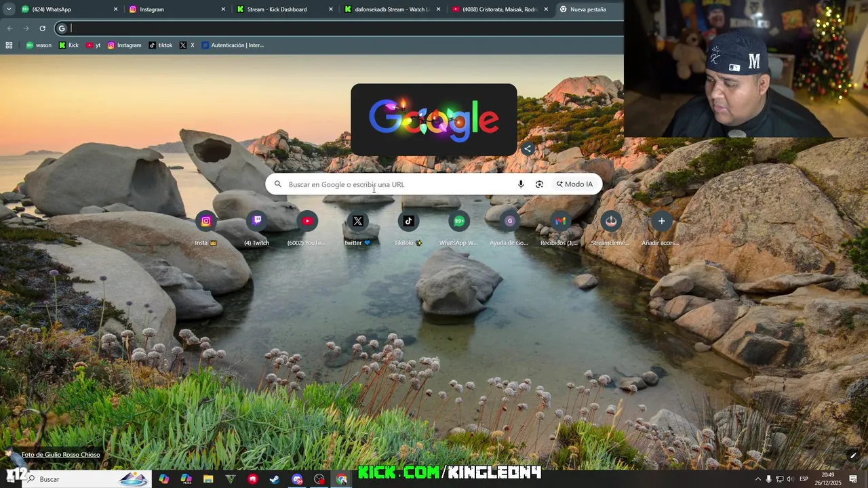The width and height of the screenshot is (868, 488).
Task: Open OBS Studio from the taskbar
Action: pos(319,479)
